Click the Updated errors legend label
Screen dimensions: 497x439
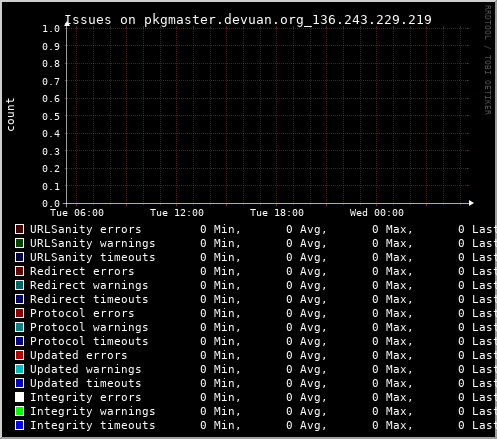tap(79, 355)
